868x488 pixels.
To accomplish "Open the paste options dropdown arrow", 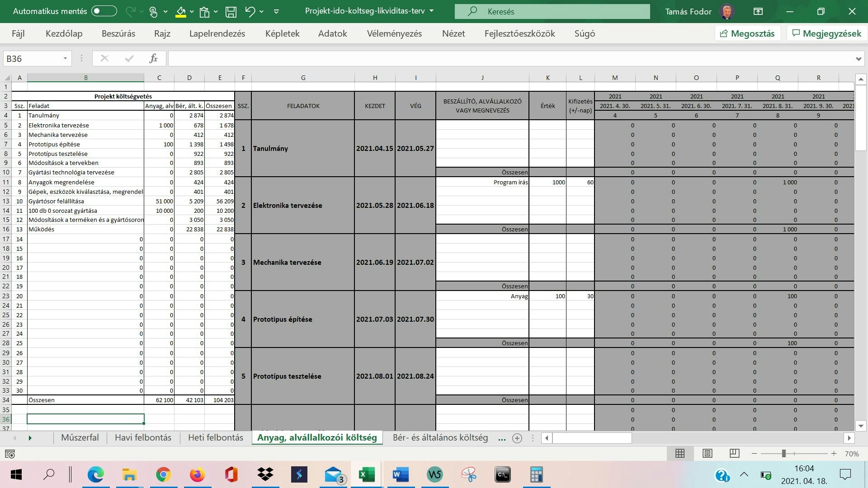I will [216, 11].
